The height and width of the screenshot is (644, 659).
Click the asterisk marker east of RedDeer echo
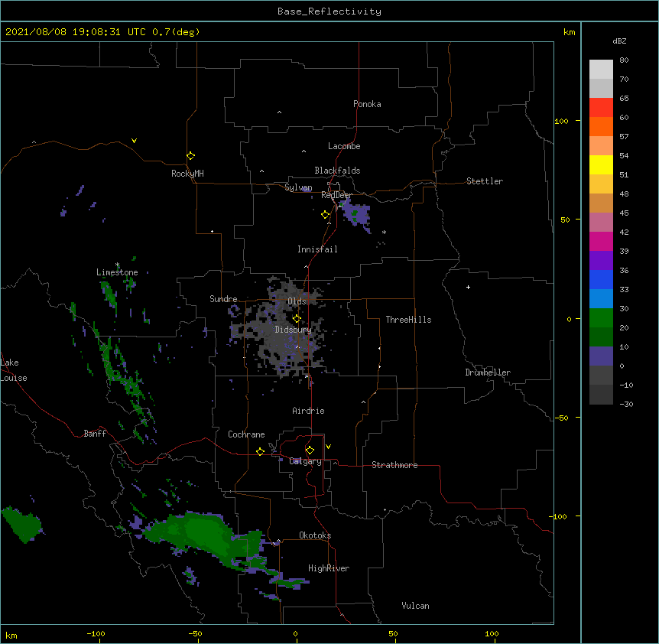point(384,232)
